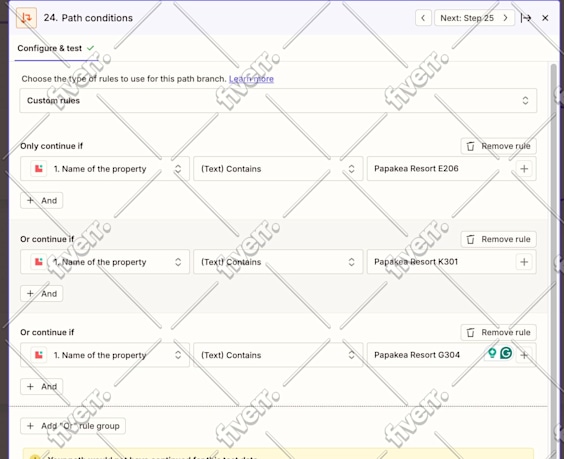This screenshot has height=459, width=564.
Task: Click the "24. Path conditions" title
Action: point(88,18)
